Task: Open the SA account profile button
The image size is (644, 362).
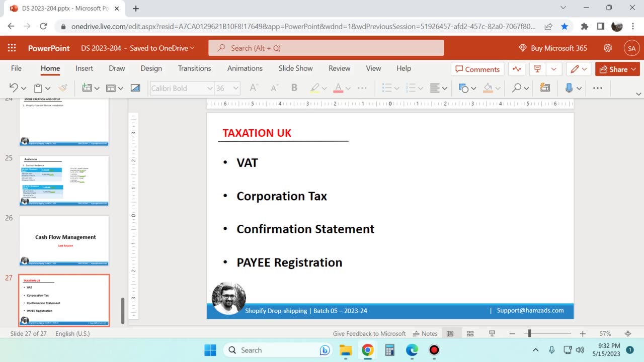Action: click(x=631, y=48)
